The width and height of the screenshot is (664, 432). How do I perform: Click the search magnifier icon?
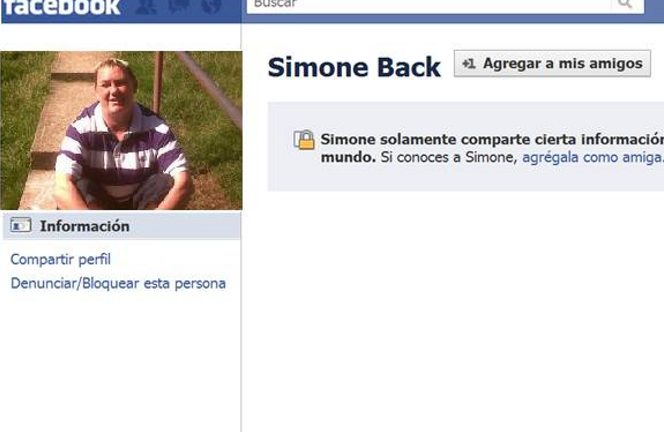625,4
